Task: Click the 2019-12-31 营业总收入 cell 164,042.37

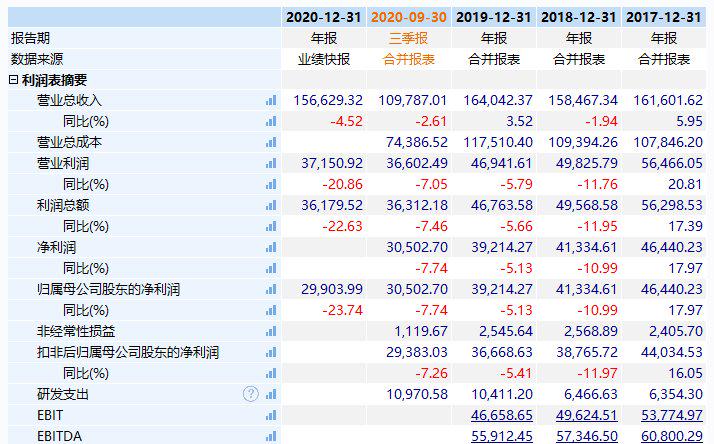Action: (497, 101)
